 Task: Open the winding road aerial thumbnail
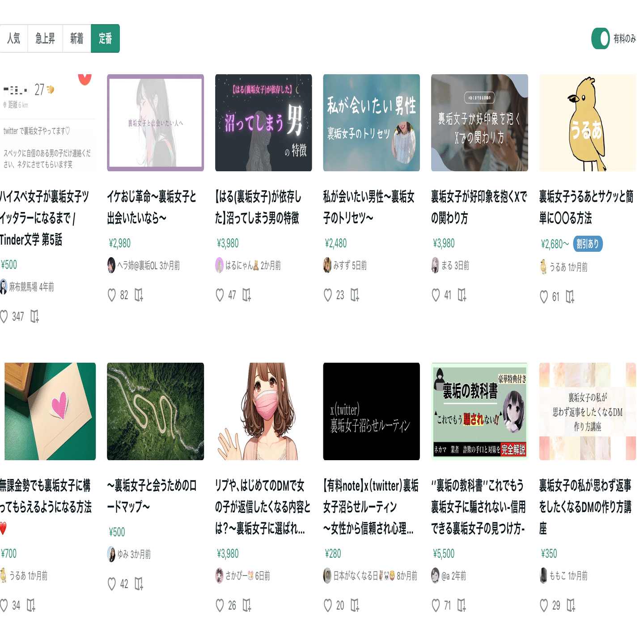[155, 411]
